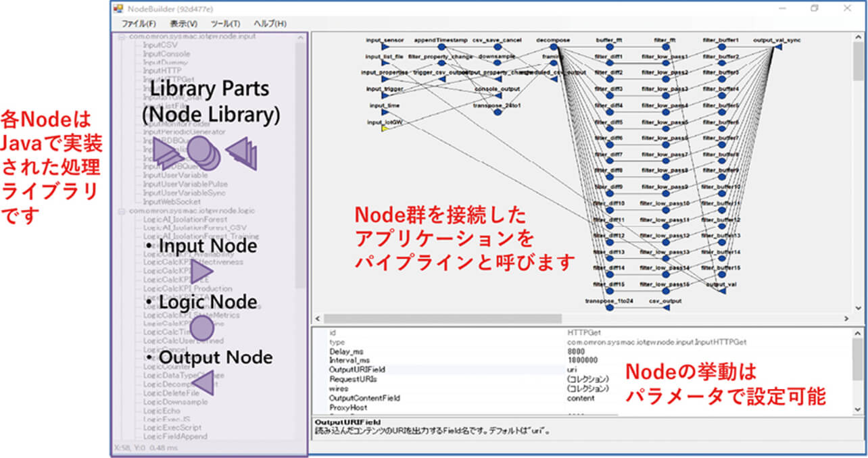Click the filter_buffer10 node
Image resolution: width=868 pixels, height=458 pixels.
pos(721,193)
